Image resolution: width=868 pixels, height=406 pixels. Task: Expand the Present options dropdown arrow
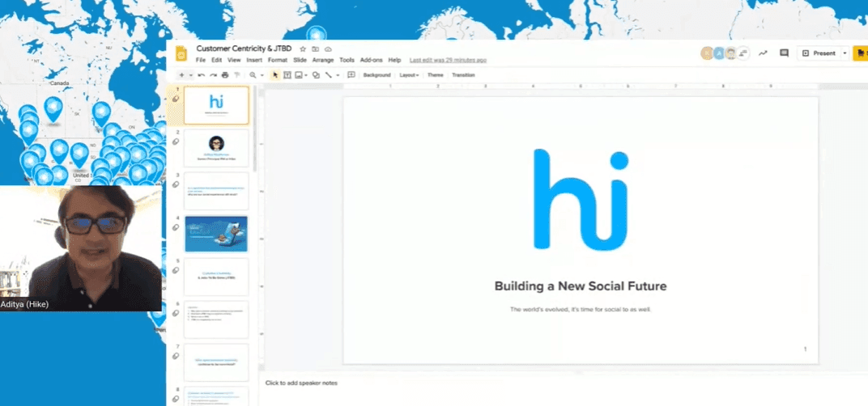coord(845,53)
